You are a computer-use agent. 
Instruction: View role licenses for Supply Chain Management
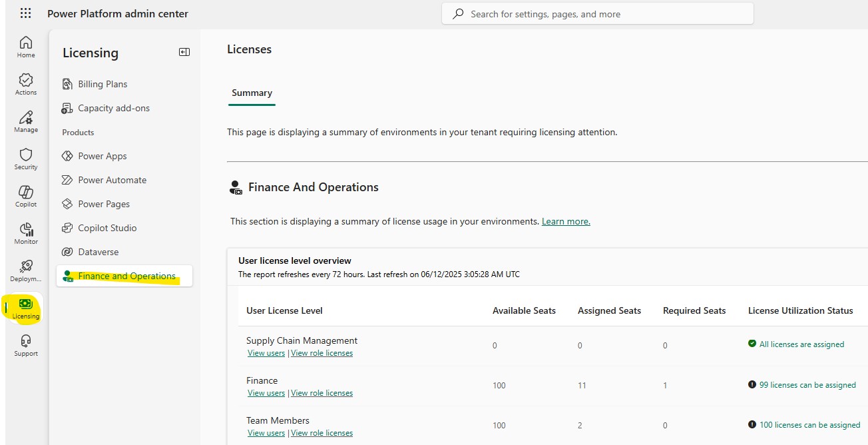322,353
